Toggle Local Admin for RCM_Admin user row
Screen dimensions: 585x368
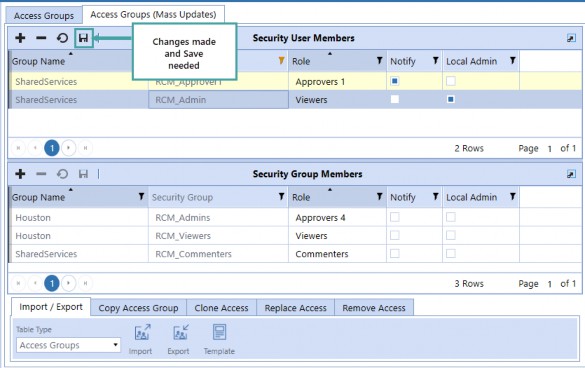pos(451,99)
